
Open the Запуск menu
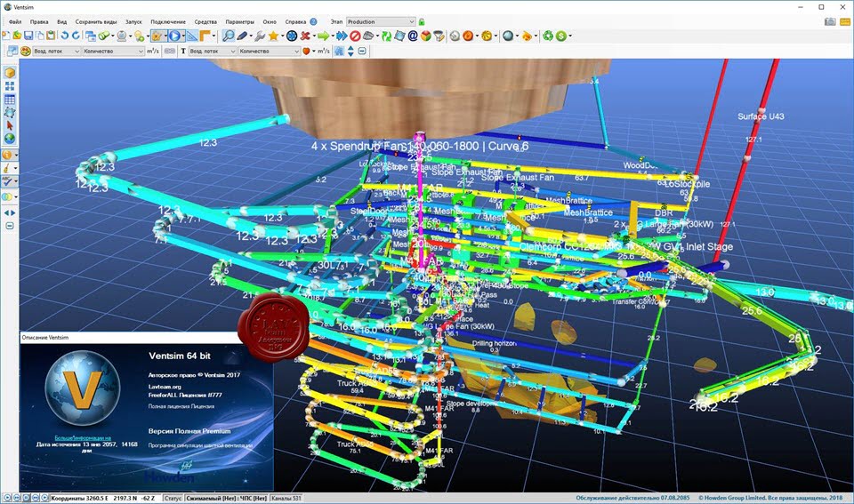133,21
